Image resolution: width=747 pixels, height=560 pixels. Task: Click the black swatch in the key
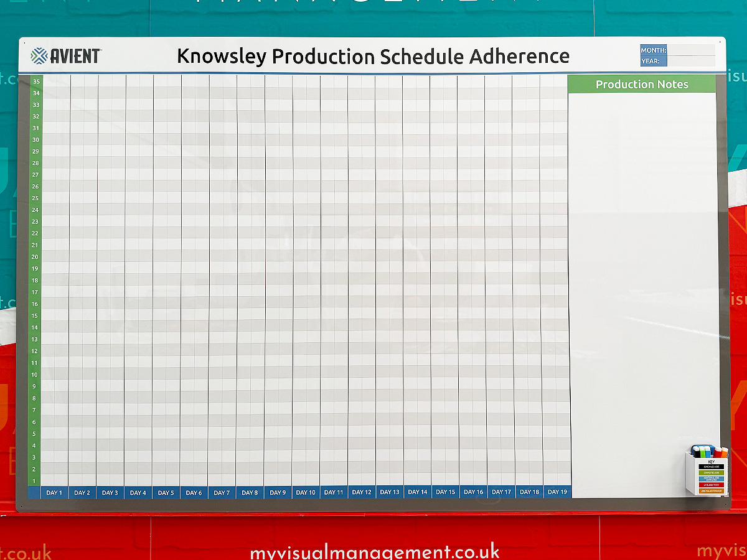pos(712,467)
